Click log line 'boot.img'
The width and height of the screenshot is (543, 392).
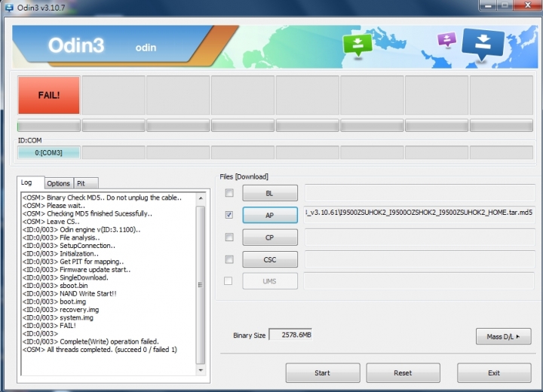[x=54, y=302]
